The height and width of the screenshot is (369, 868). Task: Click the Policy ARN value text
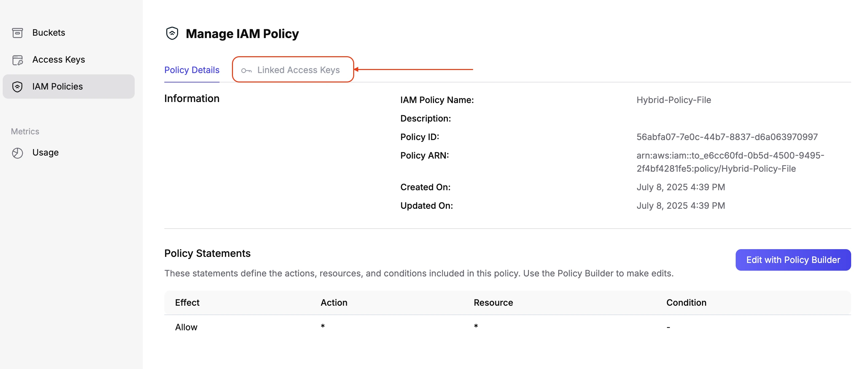click(730, 162)
